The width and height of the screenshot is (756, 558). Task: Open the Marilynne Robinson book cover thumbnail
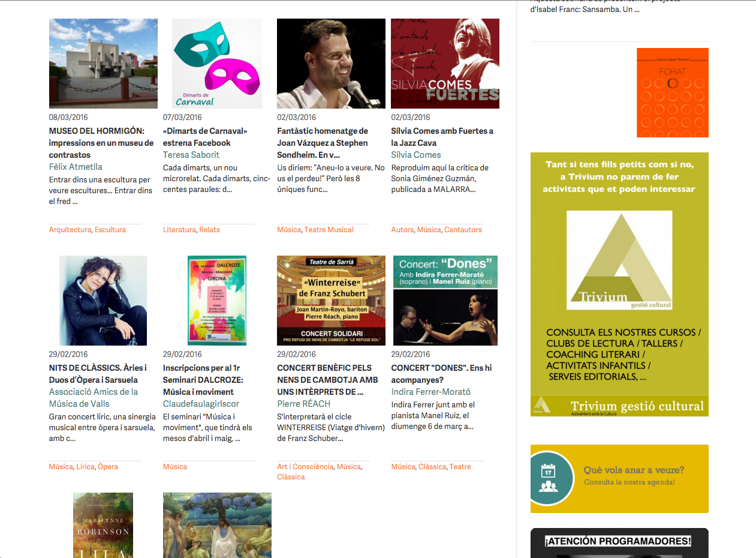(103, 526)
